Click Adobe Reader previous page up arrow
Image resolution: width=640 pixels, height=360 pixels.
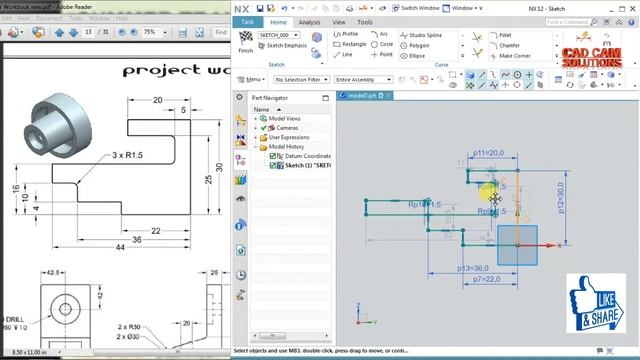(59, 32)
